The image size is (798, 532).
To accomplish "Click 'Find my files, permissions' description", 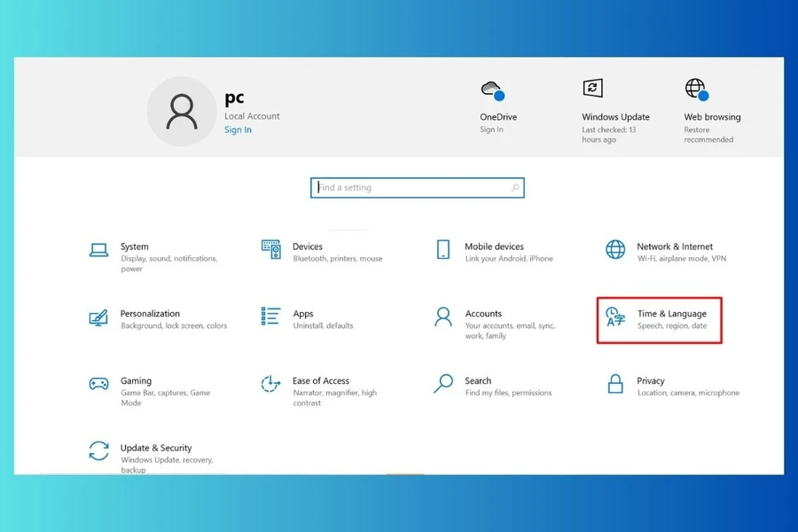I will coord(508,393).
